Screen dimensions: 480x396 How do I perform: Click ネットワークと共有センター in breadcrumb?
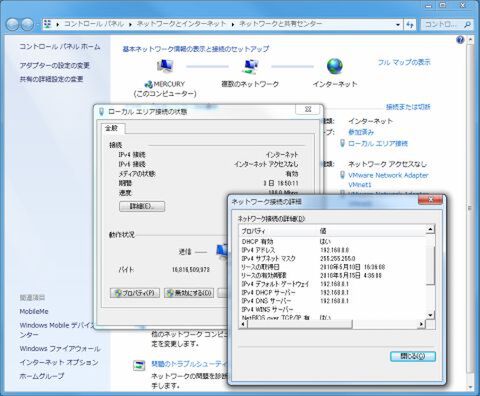point(281,24)
